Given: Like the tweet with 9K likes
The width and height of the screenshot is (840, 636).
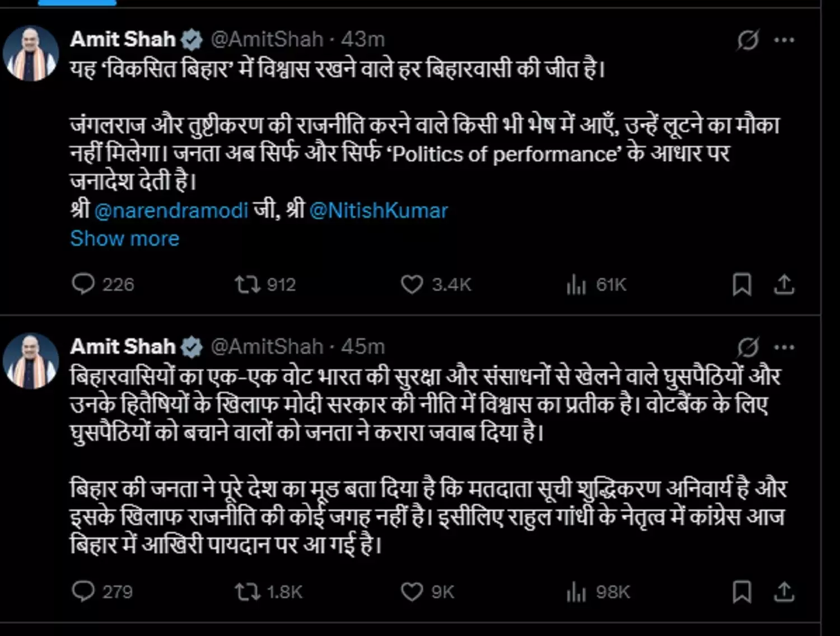Looking at the screenshot, I should [x=412, y=592].
